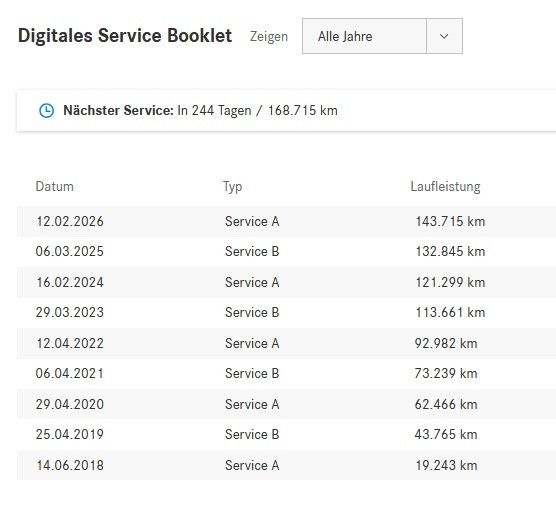Select the 16.02.2024 service row
Image resolution: width=556 pixels, height=516 pixels.
[286, 282]
